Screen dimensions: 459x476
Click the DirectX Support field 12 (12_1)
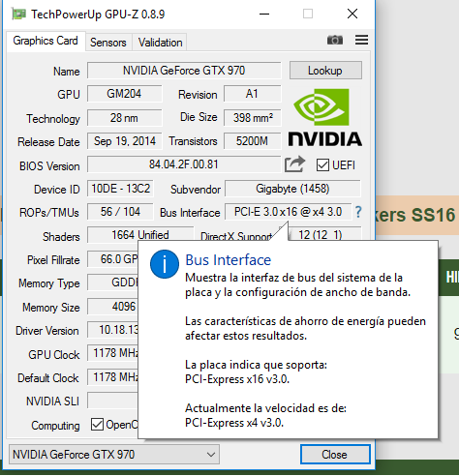pyautogui.click(x=324, y=234)
